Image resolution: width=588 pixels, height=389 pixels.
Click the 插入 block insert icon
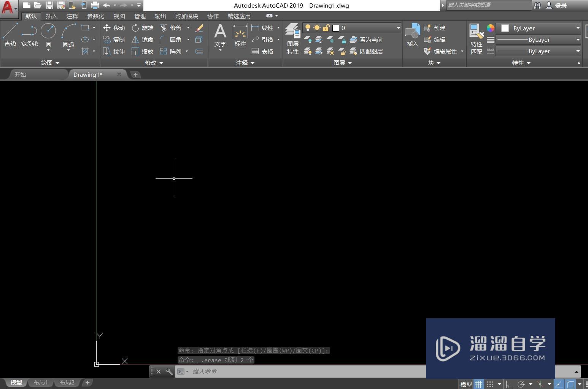coord(412,35)
